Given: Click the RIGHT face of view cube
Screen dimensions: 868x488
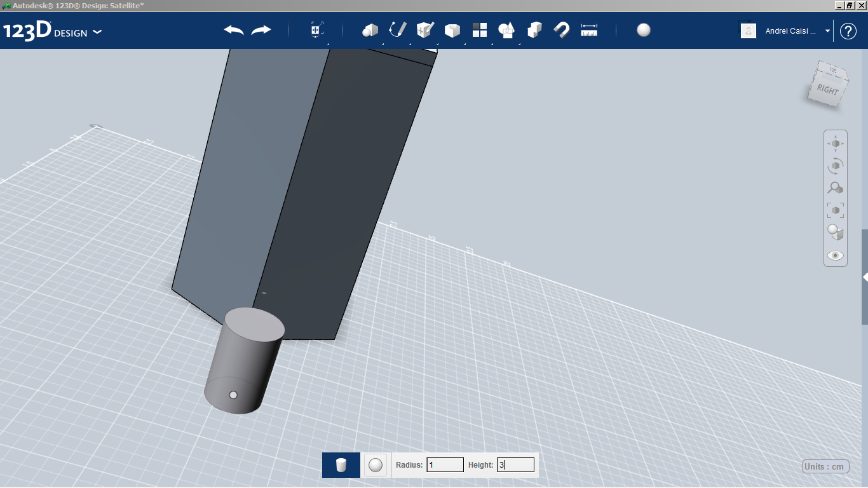Looking at the screenshot, I should (827, 90).
